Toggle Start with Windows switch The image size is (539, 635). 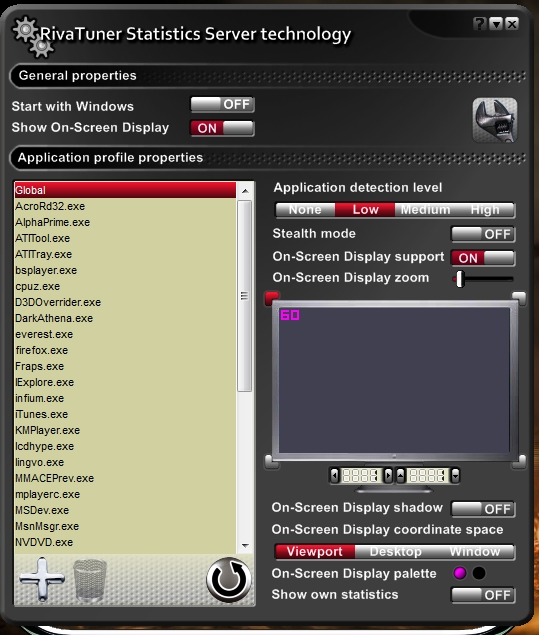pos(222,104)
